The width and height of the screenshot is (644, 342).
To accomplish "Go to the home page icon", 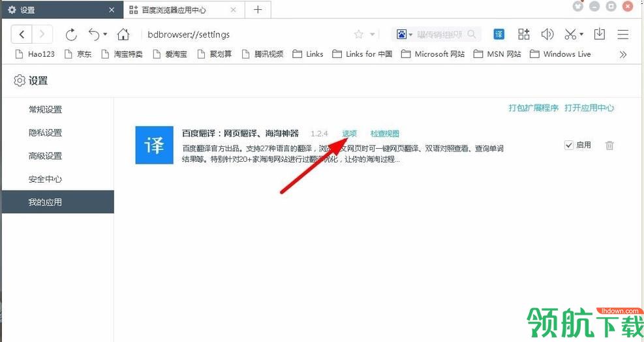I will click(123, 35).
